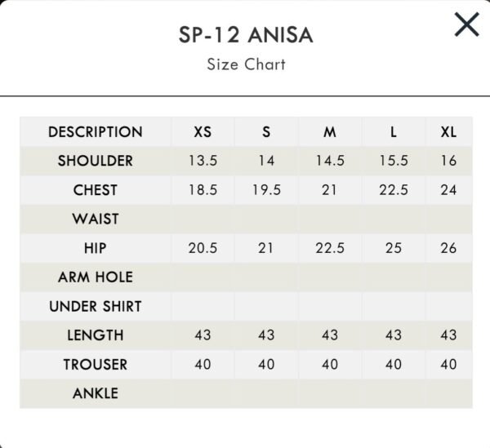Click the Size Chart subtitle text
The height and width of the screenshot is (448, 490).
[x=246, y=64]
